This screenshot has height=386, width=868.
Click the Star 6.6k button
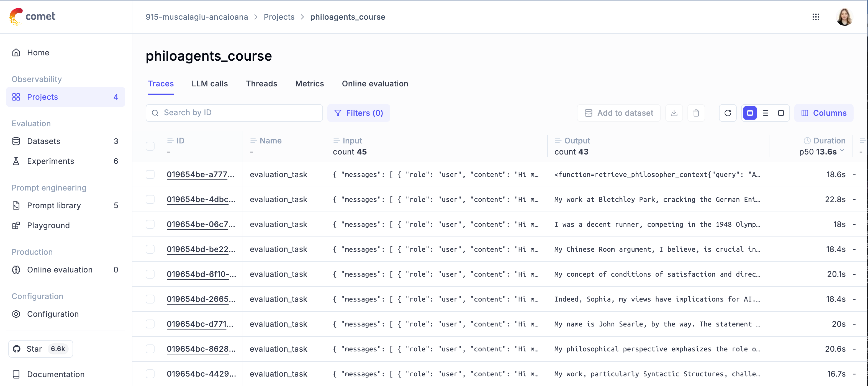(40, 349)
